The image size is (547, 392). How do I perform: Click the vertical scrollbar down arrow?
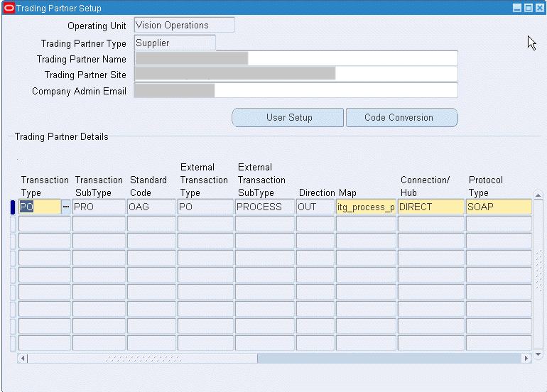(538, 354)
